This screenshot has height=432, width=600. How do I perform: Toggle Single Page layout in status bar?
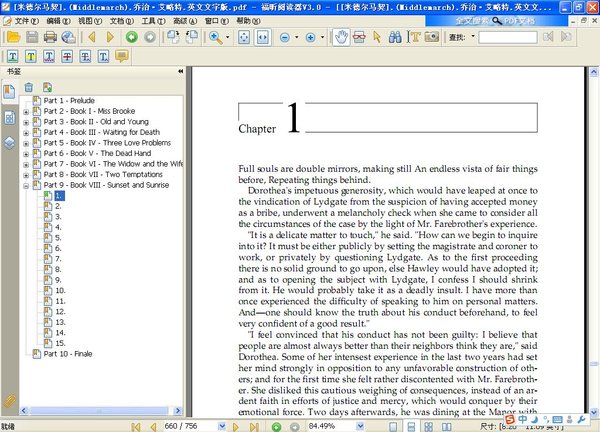click(x=393, y=427)
